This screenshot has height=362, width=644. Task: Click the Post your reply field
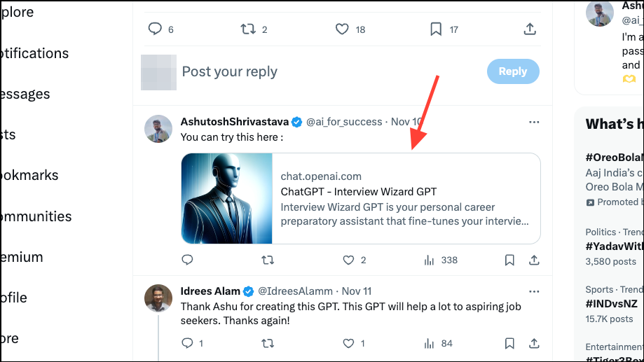point(329,72)
